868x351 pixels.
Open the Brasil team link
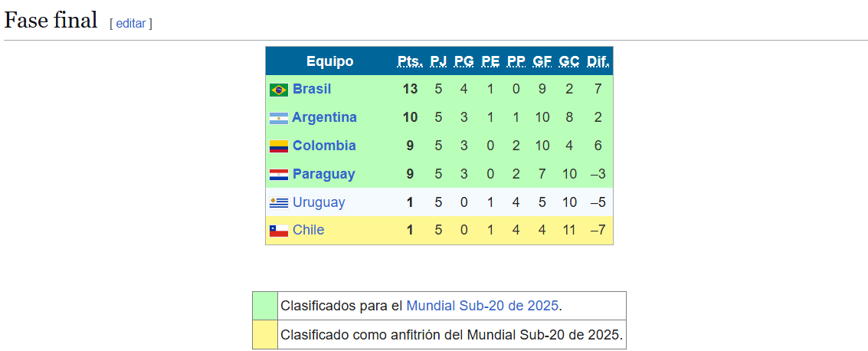[x=312, y=89]
